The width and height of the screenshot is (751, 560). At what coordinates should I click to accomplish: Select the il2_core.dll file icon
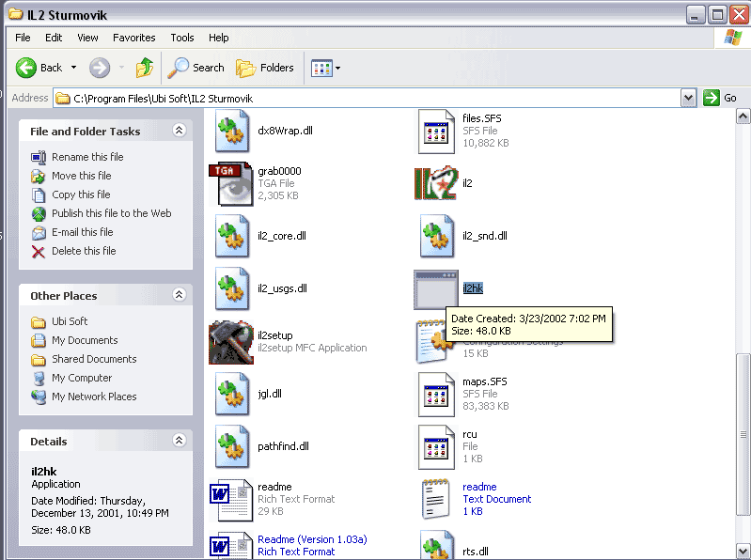(232, 236)
